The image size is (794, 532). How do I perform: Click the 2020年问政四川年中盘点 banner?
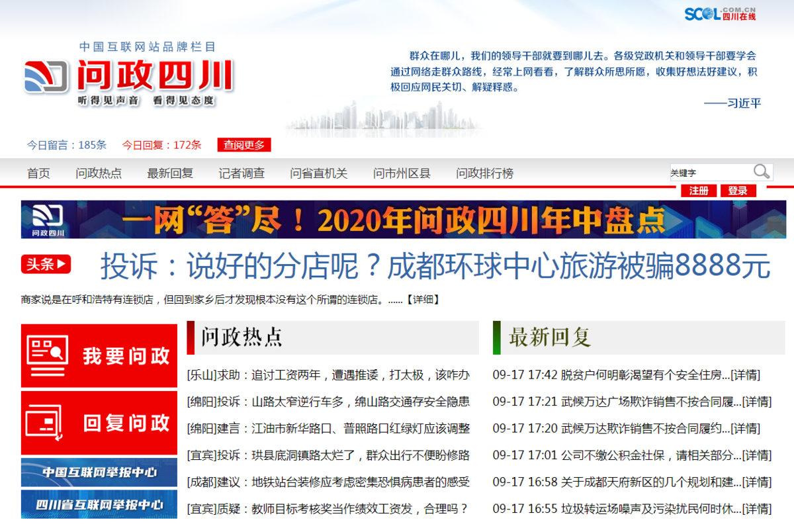[x=403, y=220]
